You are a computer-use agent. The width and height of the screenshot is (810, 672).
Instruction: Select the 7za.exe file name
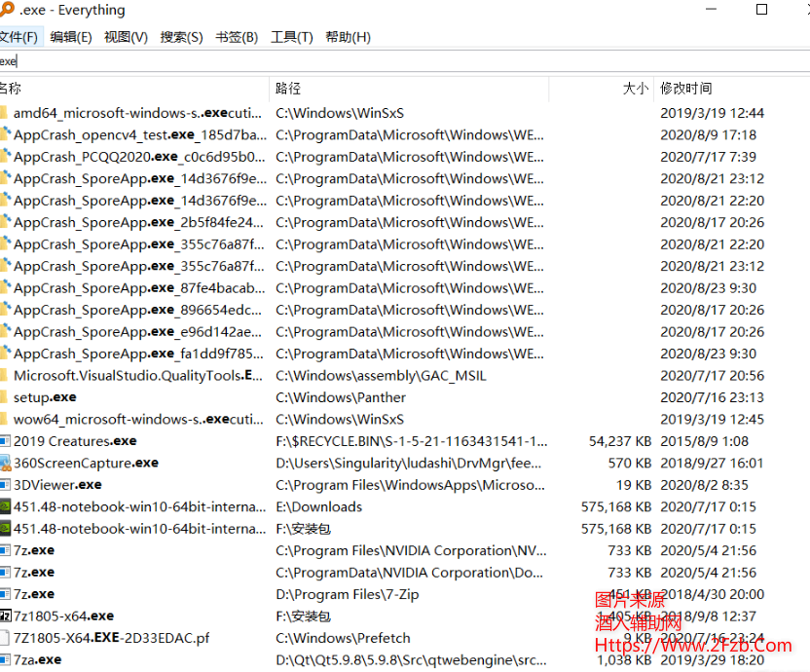pos(37,659)
